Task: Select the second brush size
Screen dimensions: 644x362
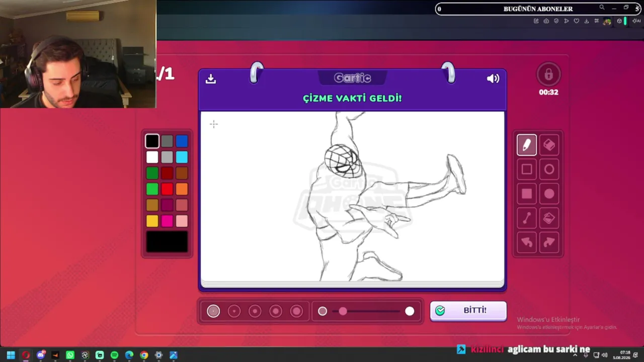Action: pyautogui.click(x=234, y=311)
